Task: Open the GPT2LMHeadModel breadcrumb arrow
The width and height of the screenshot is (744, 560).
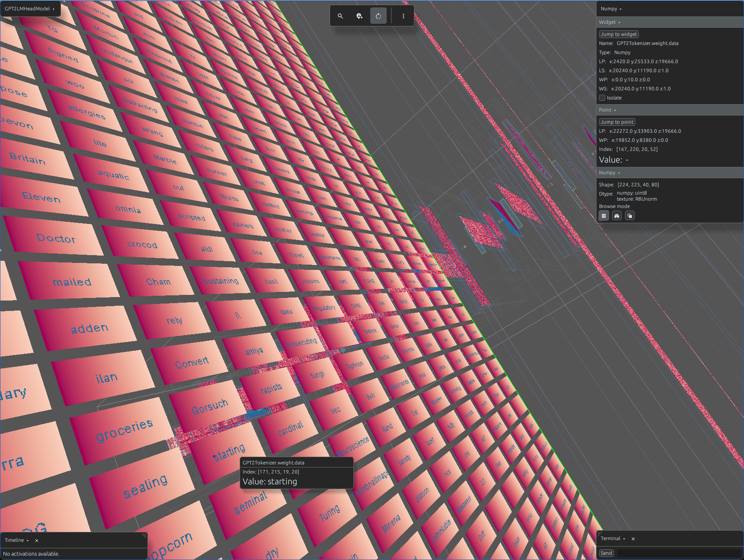Action: (54, 9)
